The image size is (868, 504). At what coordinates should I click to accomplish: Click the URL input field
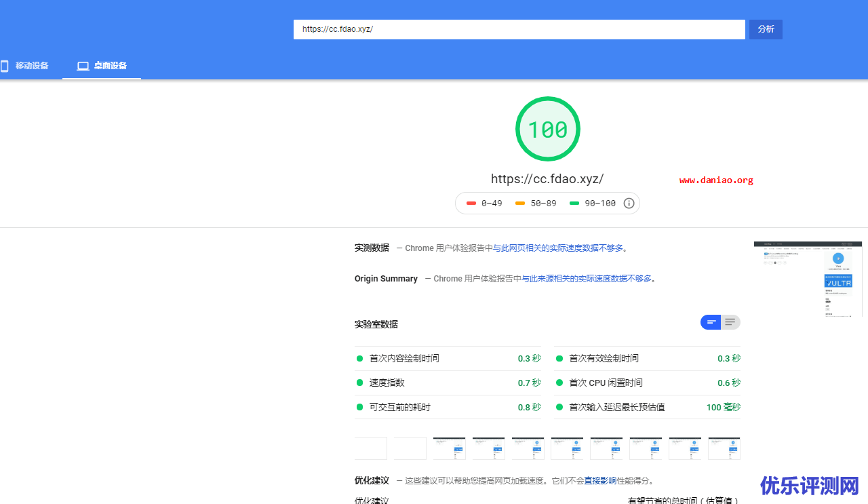point(519,29)
